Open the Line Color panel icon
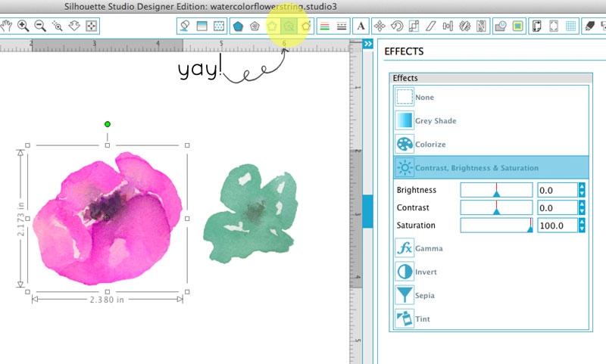The width and height of the screenshot is (606, 364). 325,26
